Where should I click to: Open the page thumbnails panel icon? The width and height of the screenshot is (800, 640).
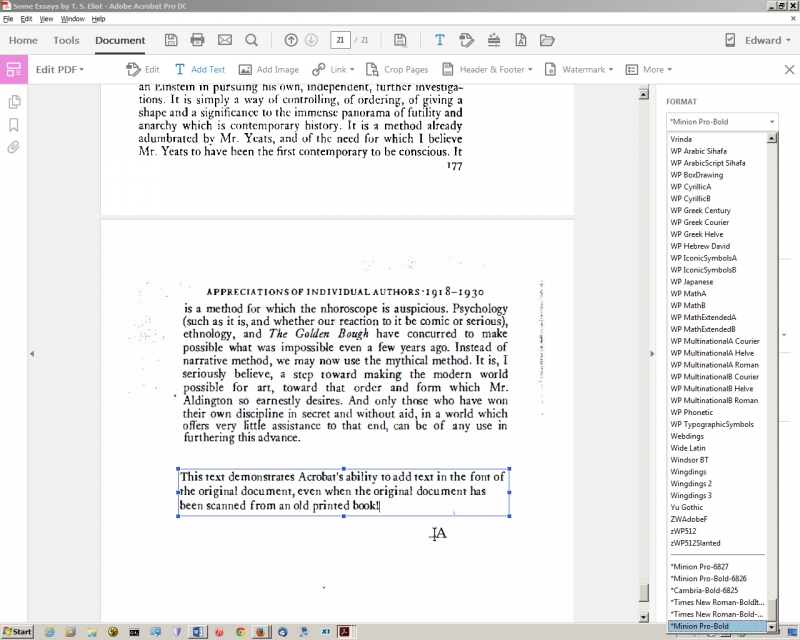tap(14, 102)
